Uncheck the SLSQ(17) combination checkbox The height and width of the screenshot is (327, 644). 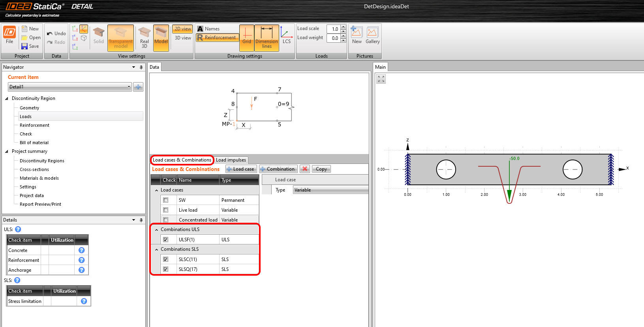[x=166, y=269]
